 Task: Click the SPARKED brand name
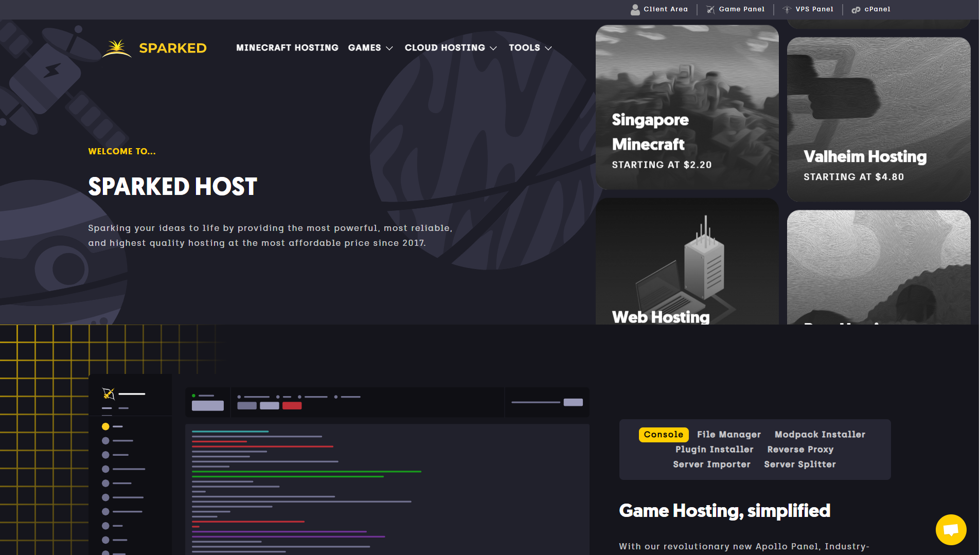[x=173, y=48]
